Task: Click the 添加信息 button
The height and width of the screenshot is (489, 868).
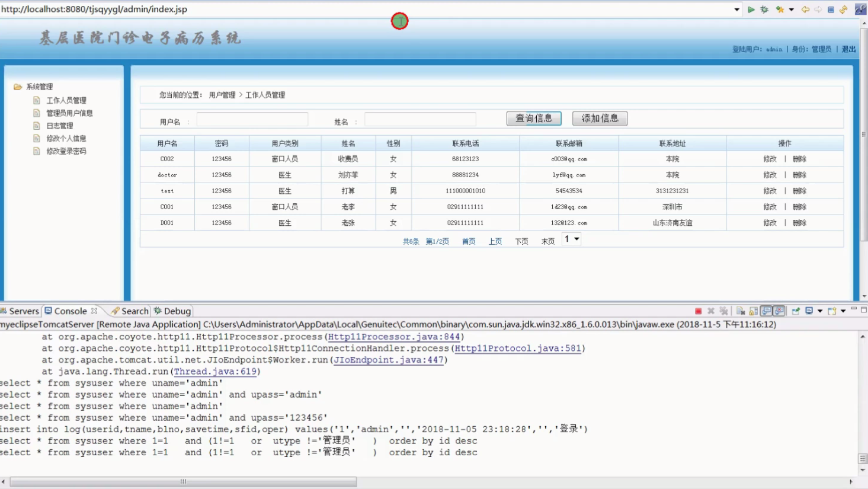Action: pyautogui.click(x=600, y=119)
